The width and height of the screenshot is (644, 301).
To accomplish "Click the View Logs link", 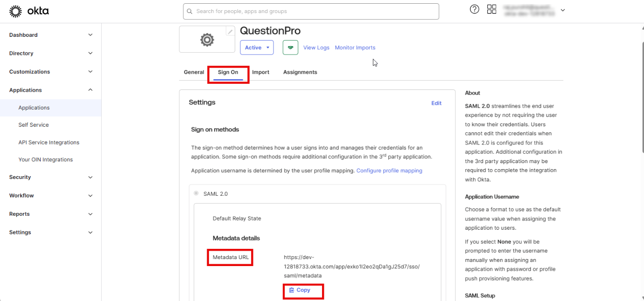I will click(x=316, y=48).
